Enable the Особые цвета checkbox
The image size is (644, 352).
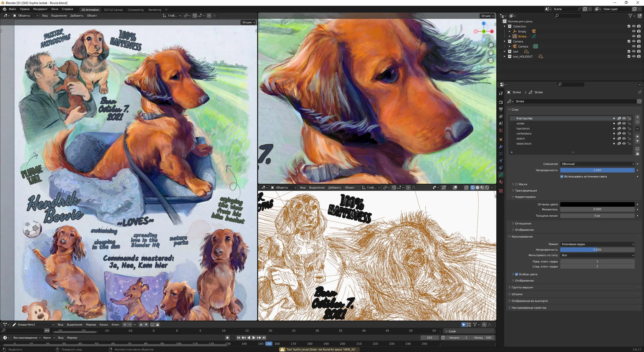pyautogui.click(x=516, y=274)
